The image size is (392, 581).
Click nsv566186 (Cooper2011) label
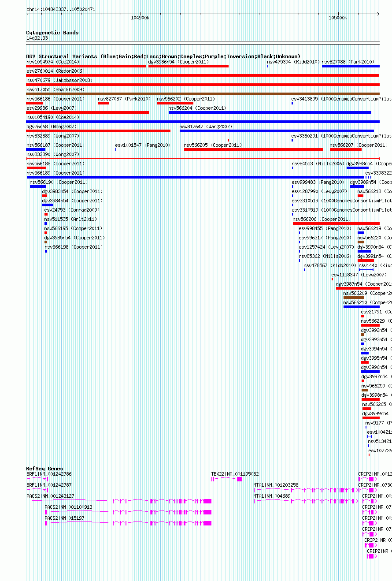coord(55,99)
